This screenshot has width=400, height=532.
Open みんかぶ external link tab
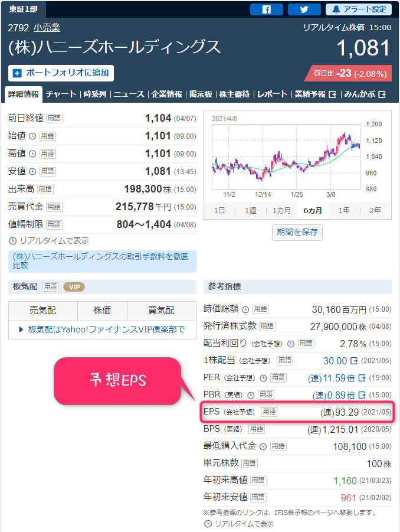[x=365, y=94]
